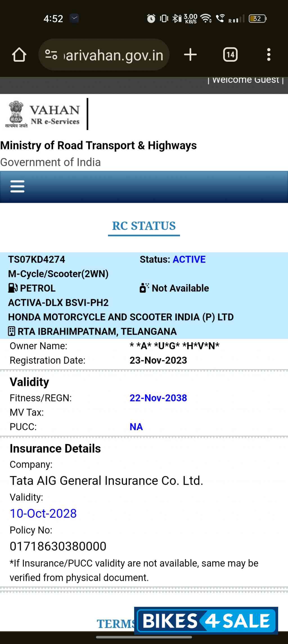
Task: Tap the Bluetooth icon in the status bar
Action: click(176, 19)
